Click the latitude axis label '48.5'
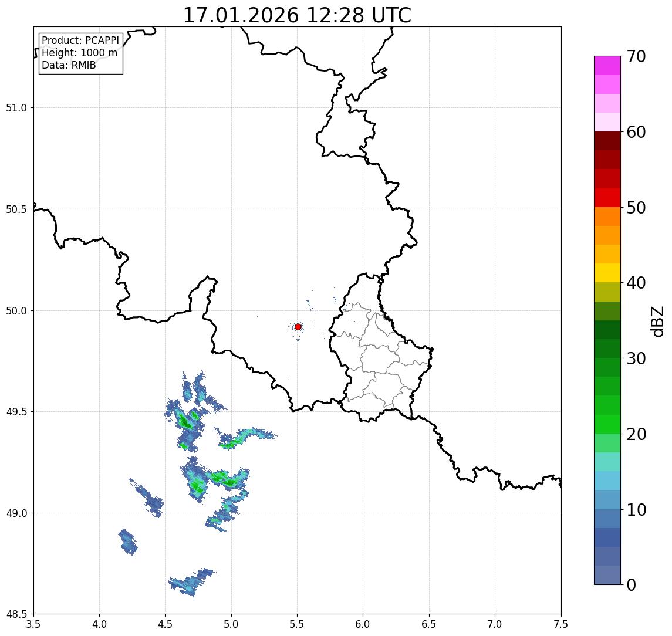Viewport: 672px width, 636px height. tap(16, 614)
